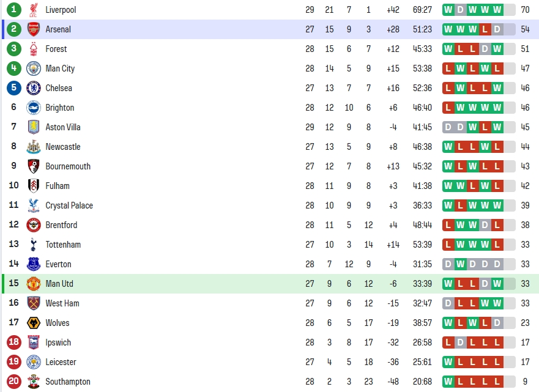Image resolution: width=539 pixels, height=392 pixels.
Task: Click the Southampton team name
Action: coord(68,382)
